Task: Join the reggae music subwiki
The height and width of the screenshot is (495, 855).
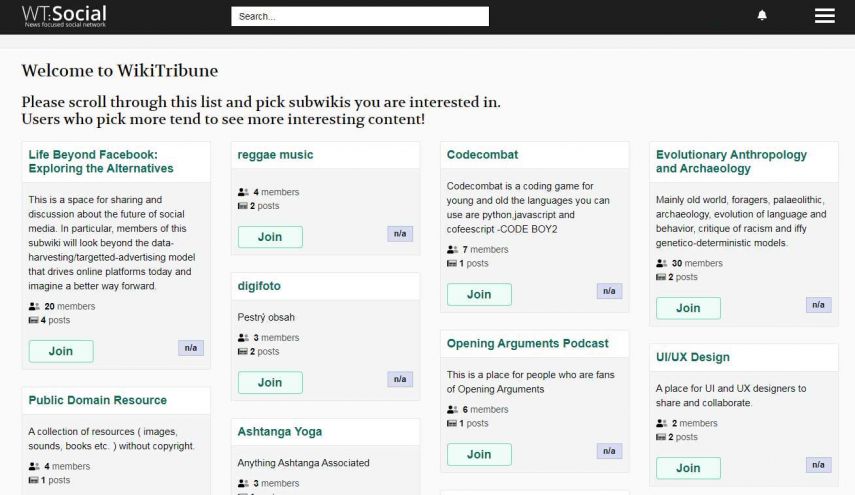Action: 270,237
